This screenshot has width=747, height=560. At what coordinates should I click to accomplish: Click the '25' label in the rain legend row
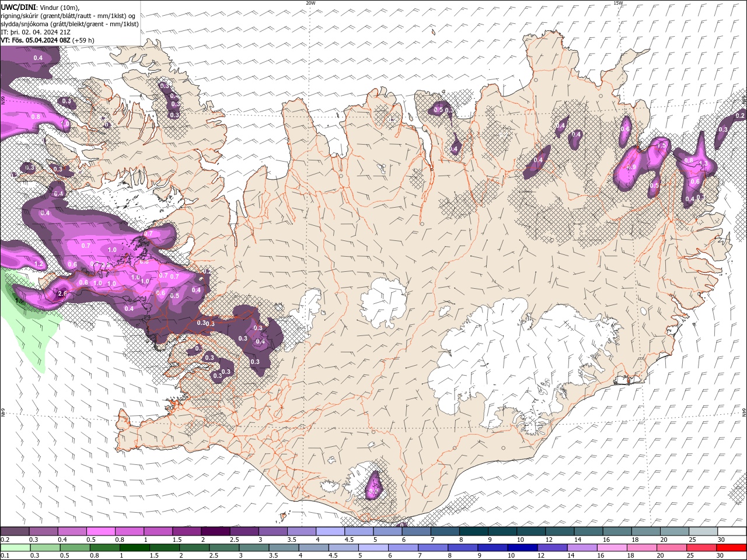(x=690, y=556)
